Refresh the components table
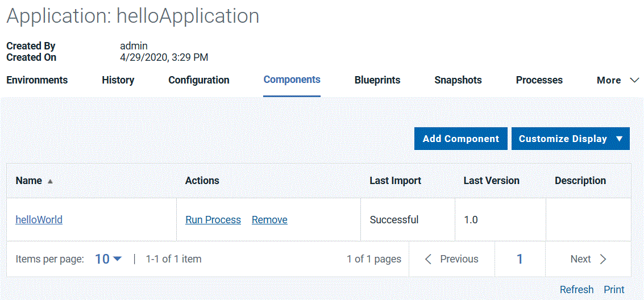Image resolution: width=644 pixels, height=300 pixels. point(576,290)
